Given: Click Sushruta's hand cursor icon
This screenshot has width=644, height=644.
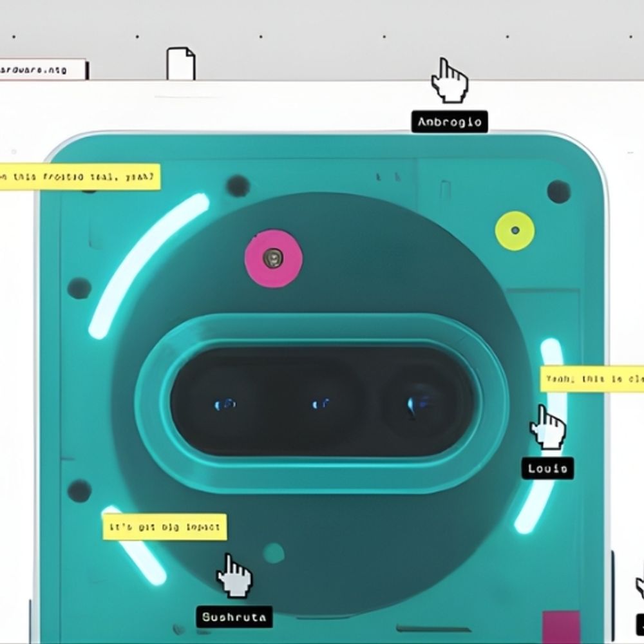Looking at the screenshot, I should pyautogui.click(x=234, y=575).
